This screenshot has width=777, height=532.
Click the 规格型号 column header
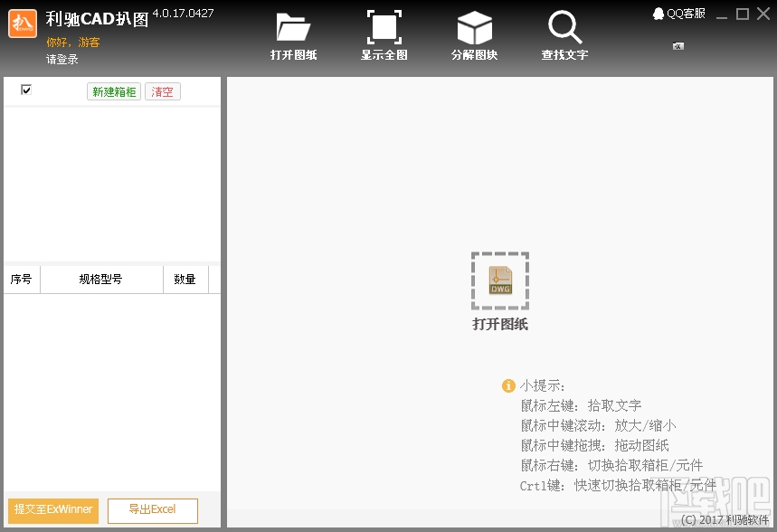pyautogui.click(x=100, y=279)
